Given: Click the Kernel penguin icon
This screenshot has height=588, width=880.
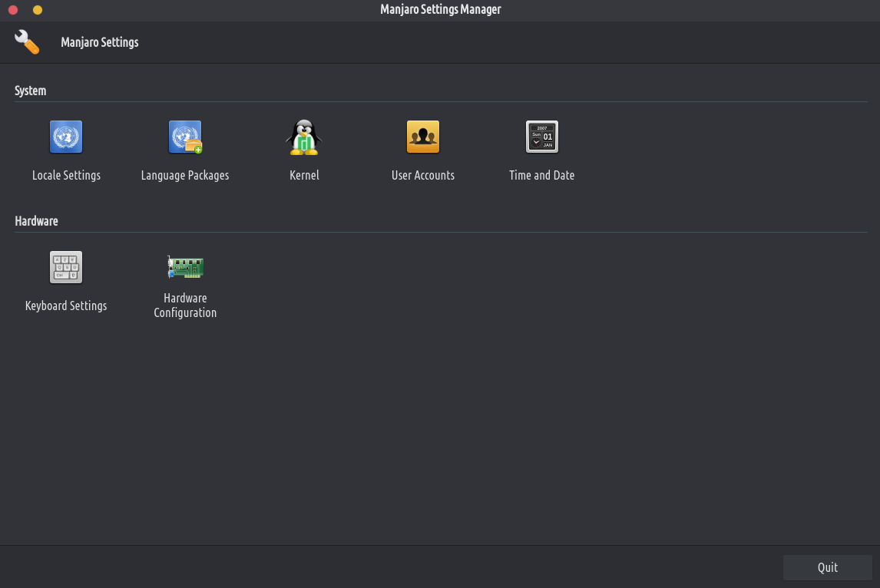Looking at the screenshot, I should [x=304, y=137].
